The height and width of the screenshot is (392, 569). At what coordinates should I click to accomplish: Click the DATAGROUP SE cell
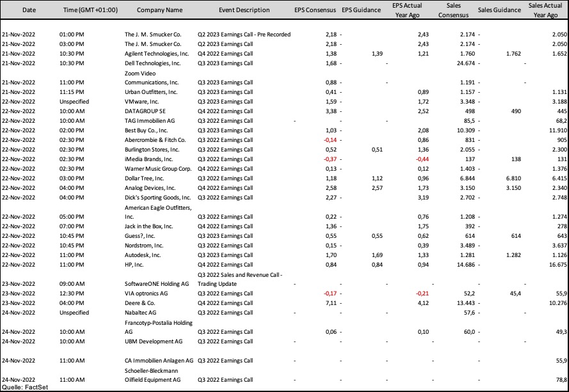[x=145, y=111]
